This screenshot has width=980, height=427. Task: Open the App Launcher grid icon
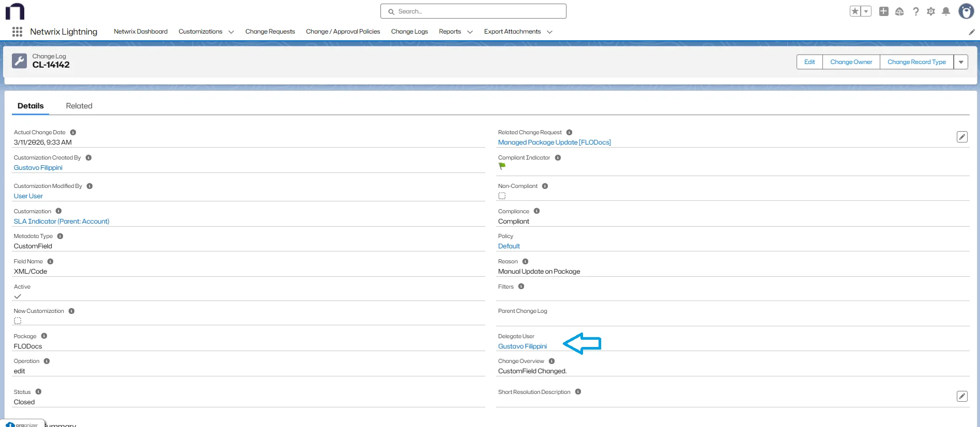(x=17, y=31)
